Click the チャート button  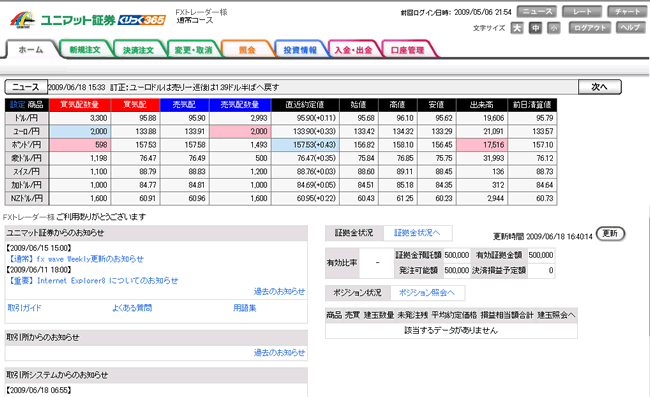point(627,12)
